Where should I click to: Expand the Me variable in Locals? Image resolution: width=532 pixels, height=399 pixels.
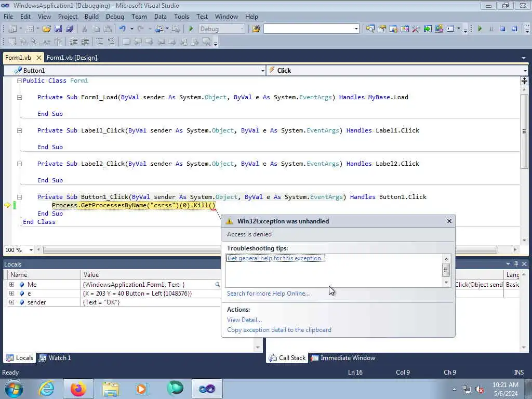pyautogui.click(x=12, y=284)
